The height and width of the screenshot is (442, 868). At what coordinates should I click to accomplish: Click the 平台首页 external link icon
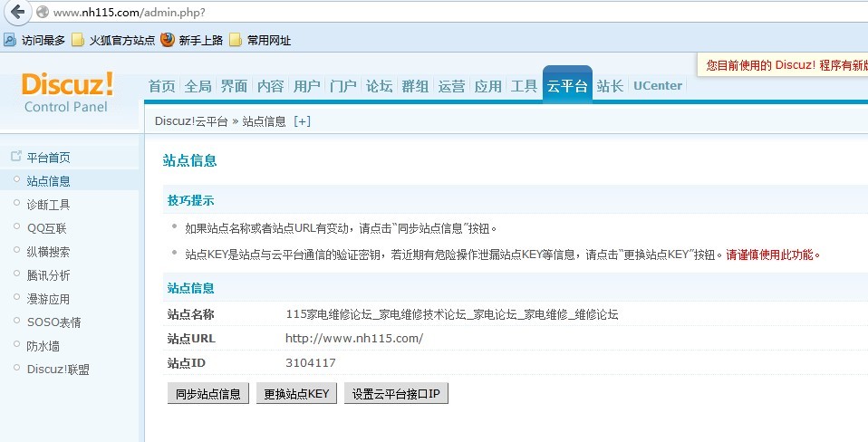coord(16,157)
